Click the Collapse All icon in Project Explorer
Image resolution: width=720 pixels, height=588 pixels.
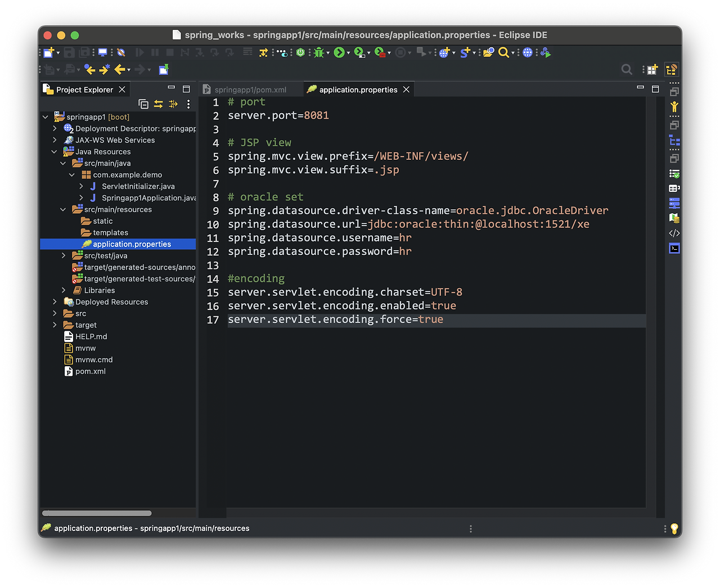point(143,104)
